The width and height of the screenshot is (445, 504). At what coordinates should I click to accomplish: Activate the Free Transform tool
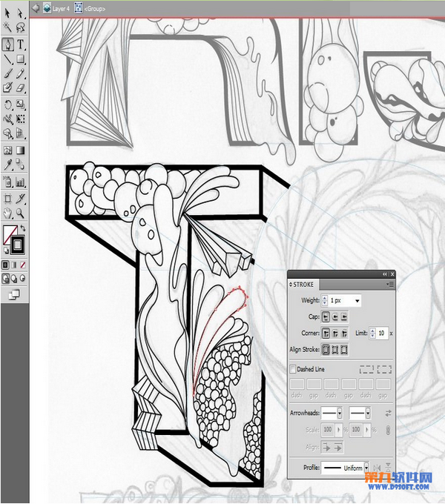pos(20,119)
